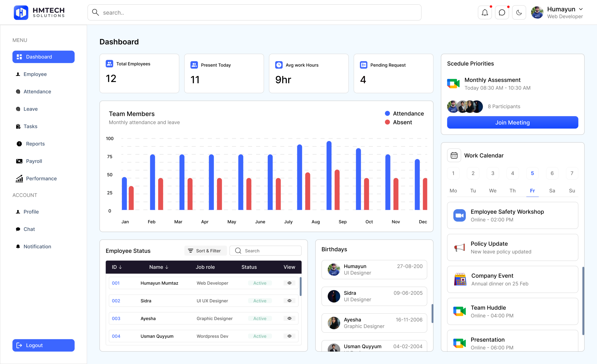Click the Company Event calendar icon

(x=460, y=279)
